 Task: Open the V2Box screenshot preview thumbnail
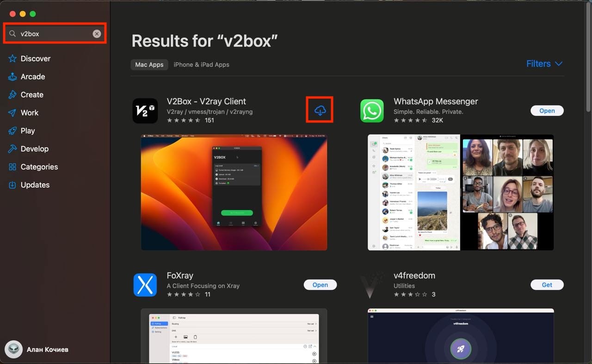tap(234, 192)
